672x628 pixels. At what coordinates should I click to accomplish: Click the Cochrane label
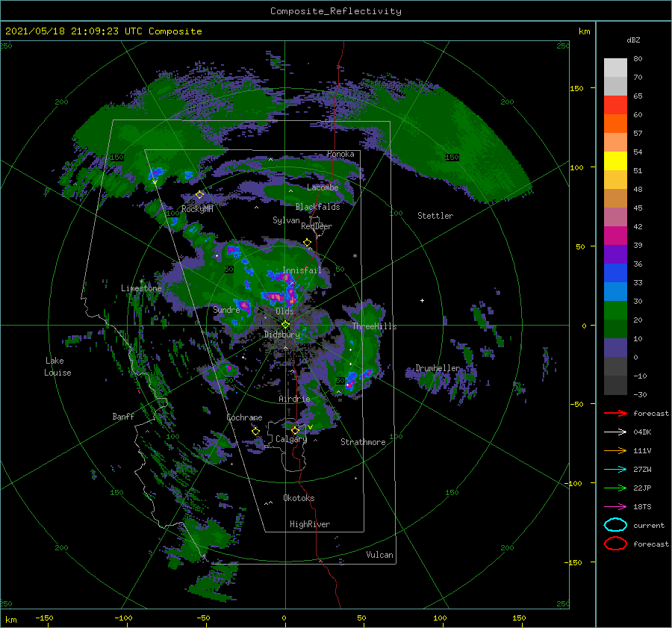[244, 417]
